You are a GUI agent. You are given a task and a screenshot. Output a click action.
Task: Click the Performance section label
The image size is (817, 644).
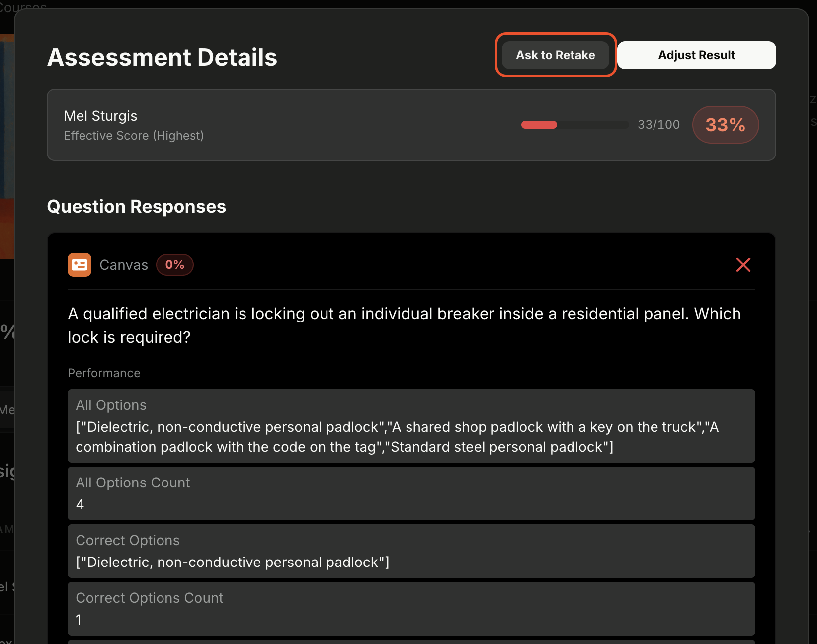pyautogui.click(x=104, y=373)
